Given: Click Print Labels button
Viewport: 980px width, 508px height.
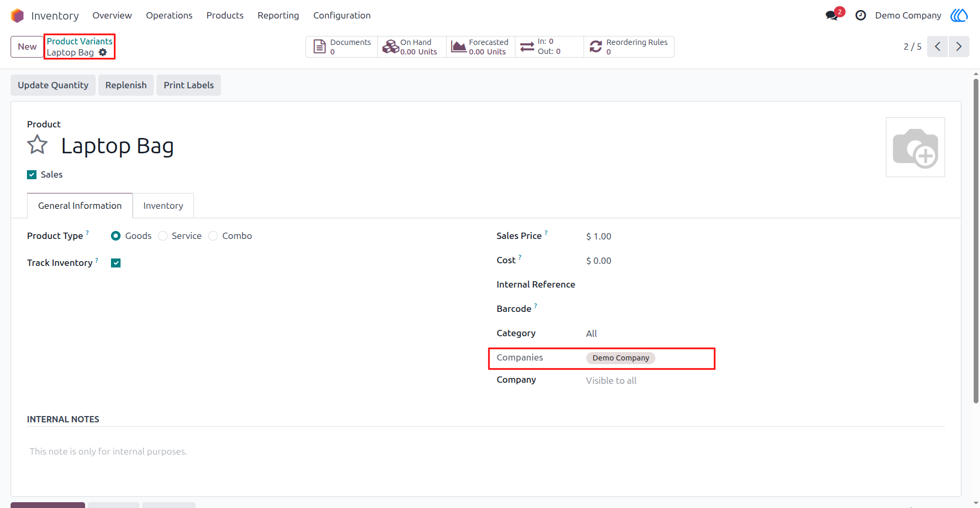Looking at the screenshot, I should [189, 85].
